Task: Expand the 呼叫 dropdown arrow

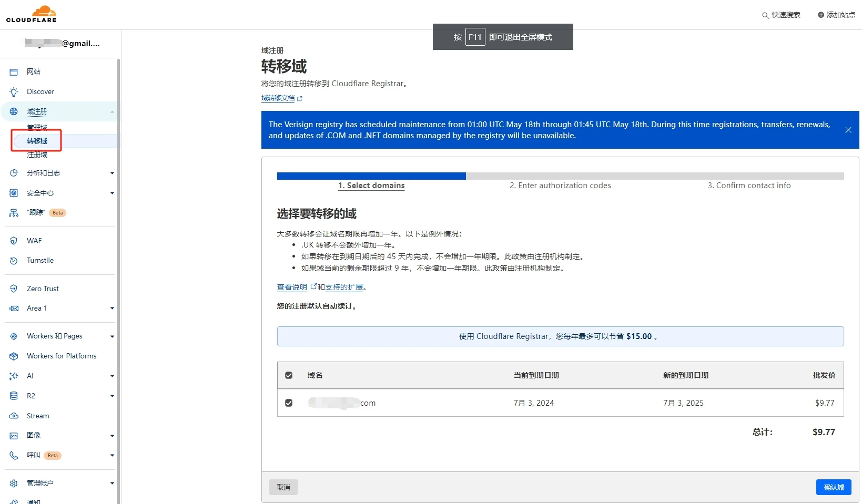Action: [x=112, y=455]
